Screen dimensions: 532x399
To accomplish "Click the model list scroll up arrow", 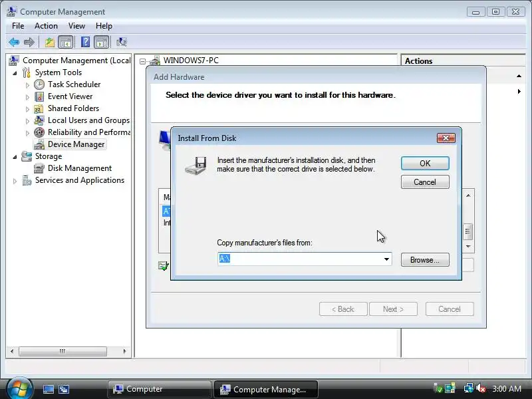I will 468,196.
